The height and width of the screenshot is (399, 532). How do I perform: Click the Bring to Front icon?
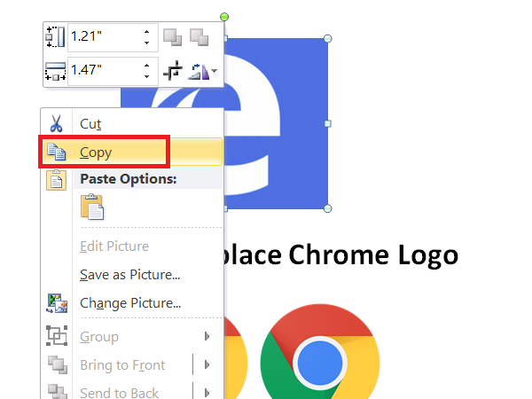coord(57,364)
